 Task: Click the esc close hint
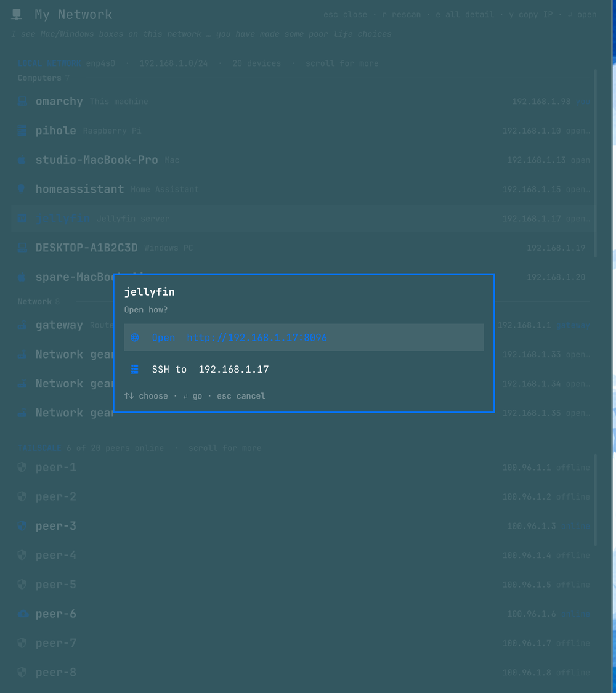coord(345,15)
